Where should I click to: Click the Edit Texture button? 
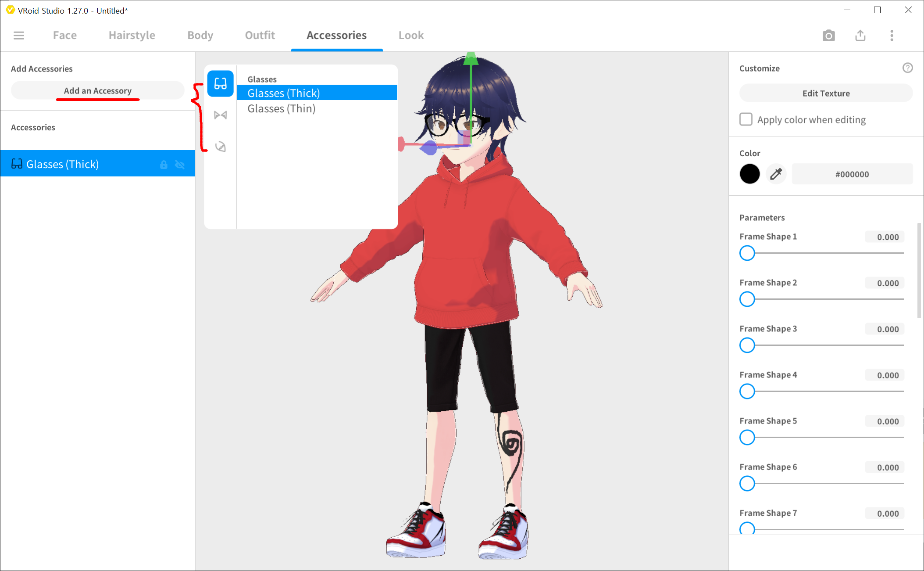[826, 93]
